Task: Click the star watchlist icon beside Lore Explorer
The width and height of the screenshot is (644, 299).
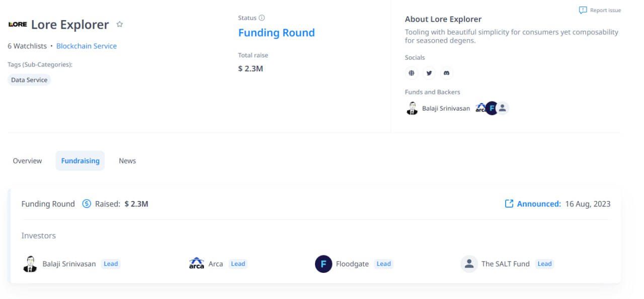Action: [120, 24]
